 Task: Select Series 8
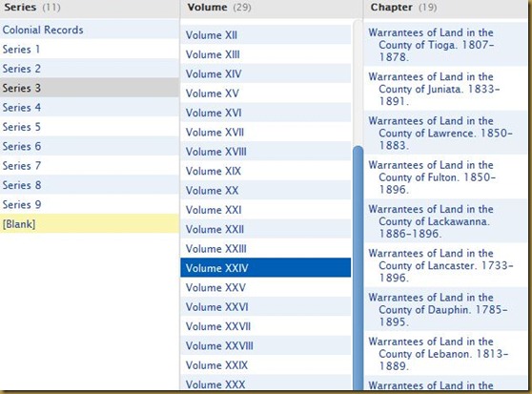coord(90,185)
